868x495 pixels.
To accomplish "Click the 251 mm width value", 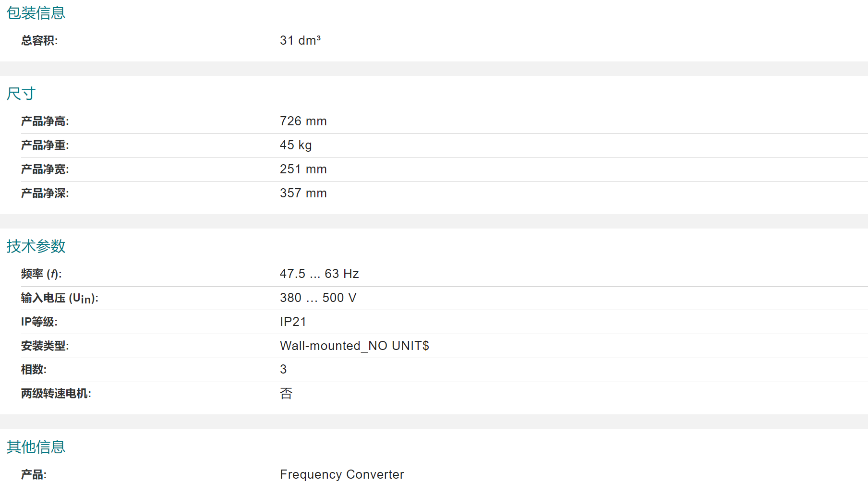I will pos(303,169).
